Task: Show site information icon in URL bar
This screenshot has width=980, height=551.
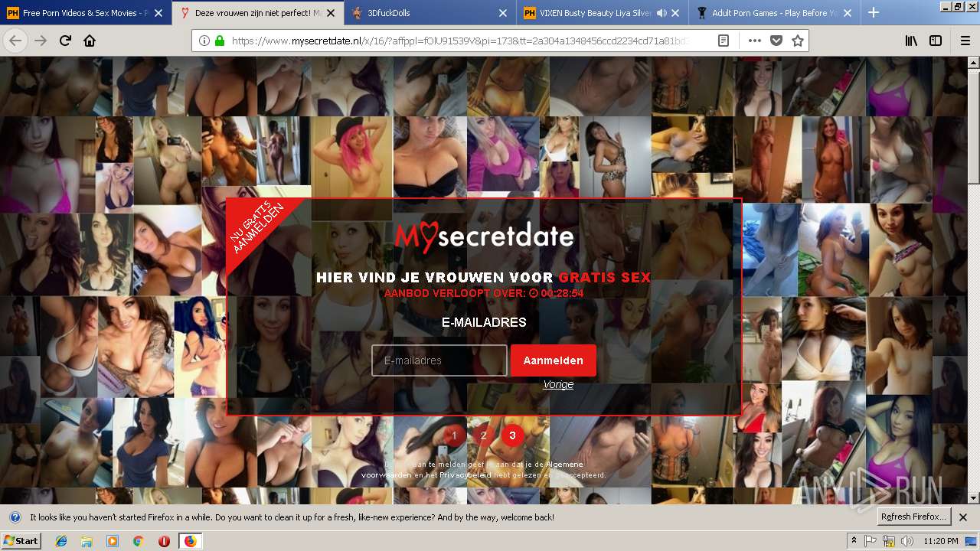Action: click(204, 41)
